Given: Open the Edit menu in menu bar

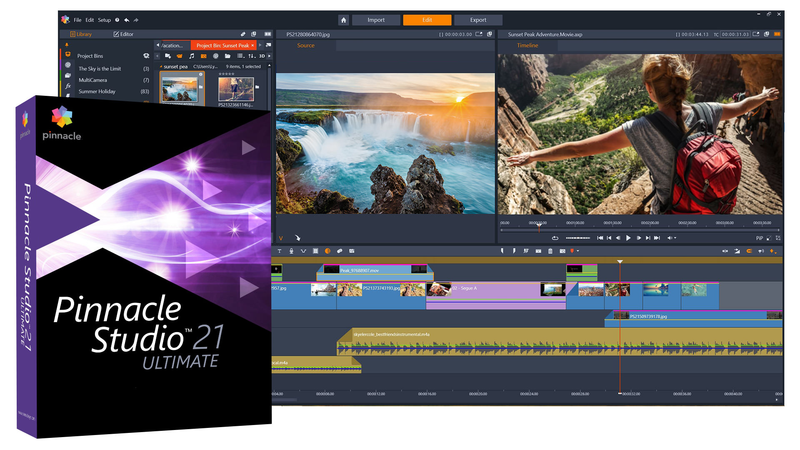Looking at the screenshot, I should (90, 20).
